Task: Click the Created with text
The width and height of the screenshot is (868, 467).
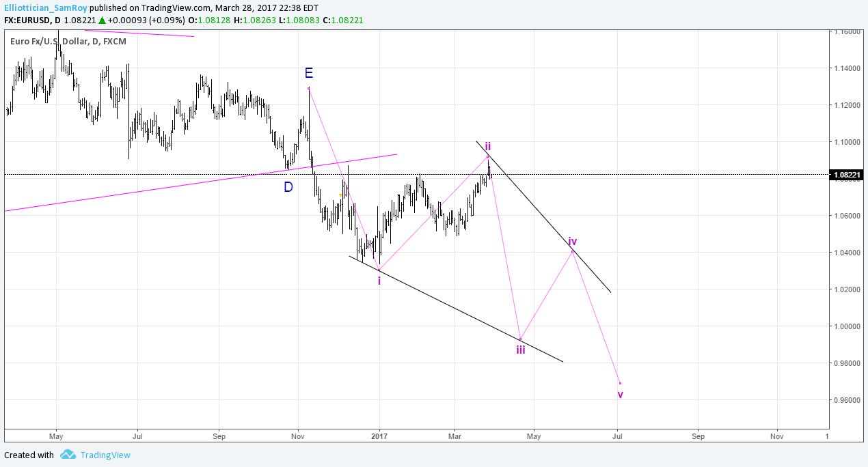Action: [29, 455]
